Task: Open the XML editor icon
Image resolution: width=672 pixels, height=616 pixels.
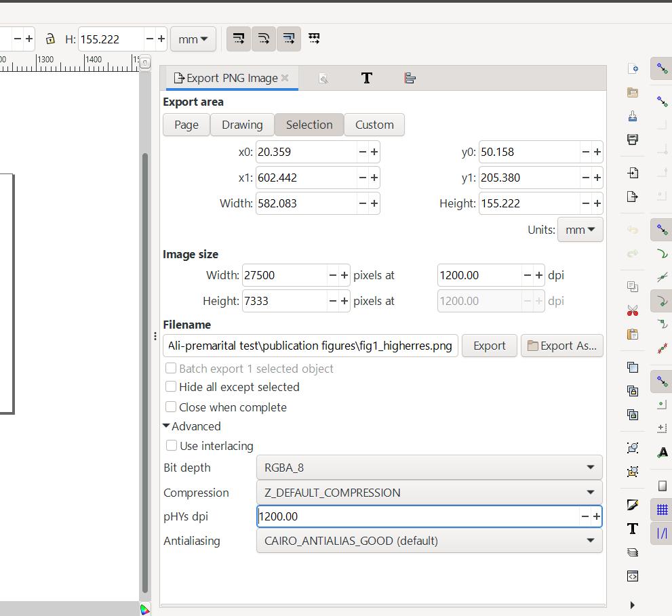Action: point(633,576)
